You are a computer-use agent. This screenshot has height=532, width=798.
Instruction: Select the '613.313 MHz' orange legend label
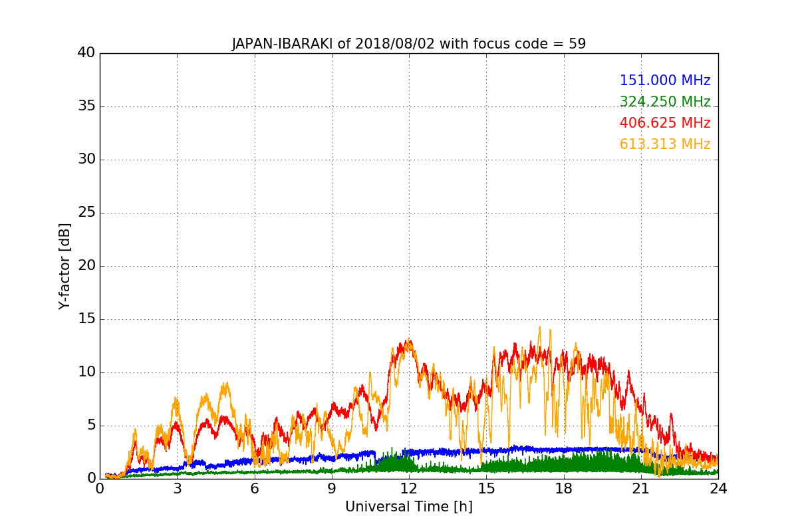click(x=665, y=144)
